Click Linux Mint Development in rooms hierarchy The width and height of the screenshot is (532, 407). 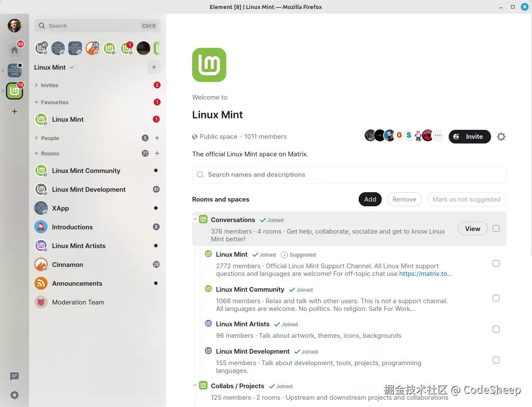pos(253,351)
